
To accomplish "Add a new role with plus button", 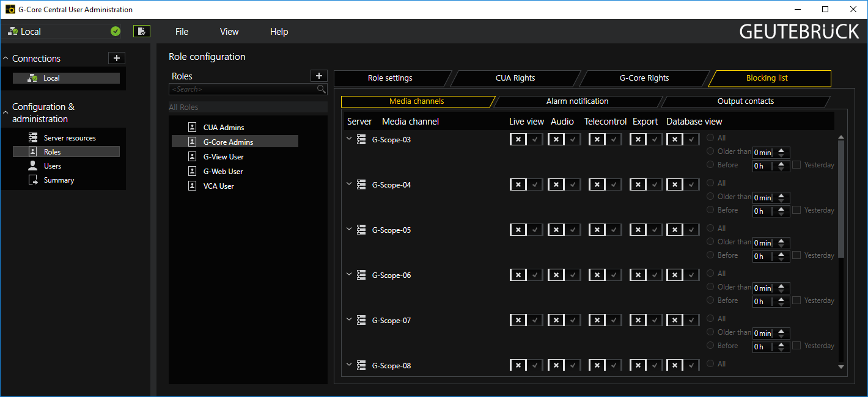I will (319, 76).
